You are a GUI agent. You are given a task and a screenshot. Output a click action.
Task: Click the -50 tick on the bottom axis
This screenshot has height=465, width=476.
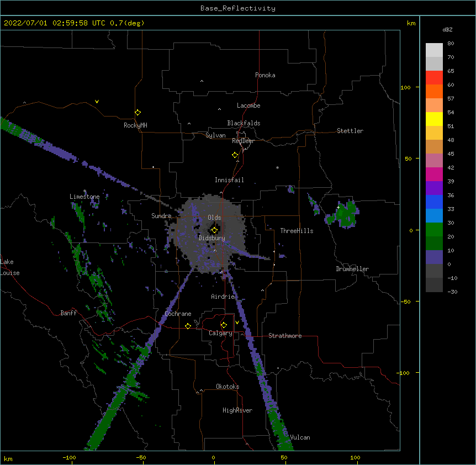click(x=141, y=457)
